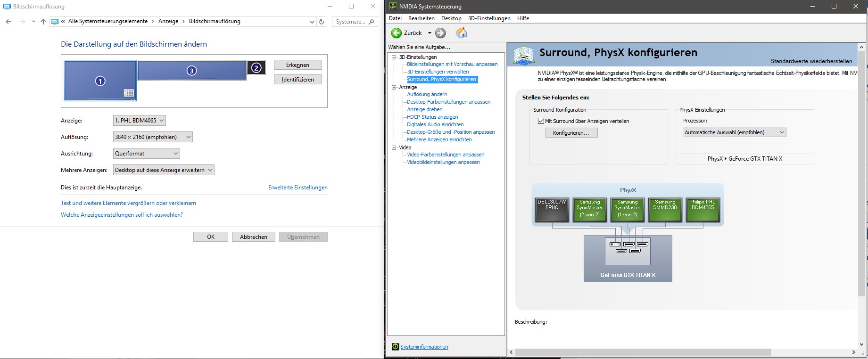
Task: Select monitor 2 in display arrangement
Action: click(256, 68)
